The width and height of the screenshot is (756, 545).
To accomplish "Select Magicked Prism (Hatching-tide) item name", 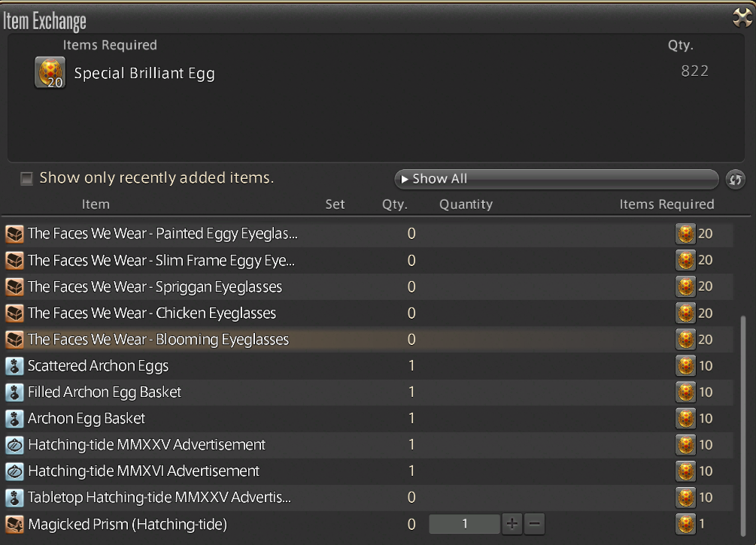I will point(127,524).
